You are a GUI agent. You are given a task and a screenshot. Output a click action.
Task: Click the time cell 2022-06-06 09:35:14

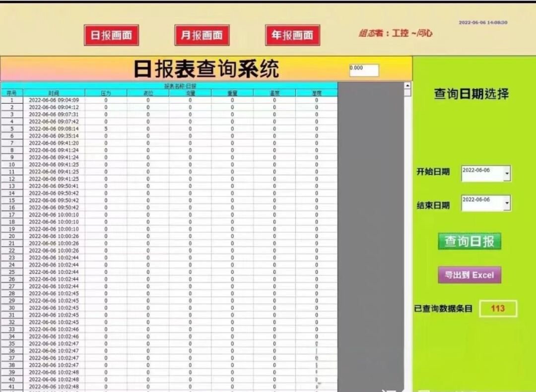pos(54,136)
